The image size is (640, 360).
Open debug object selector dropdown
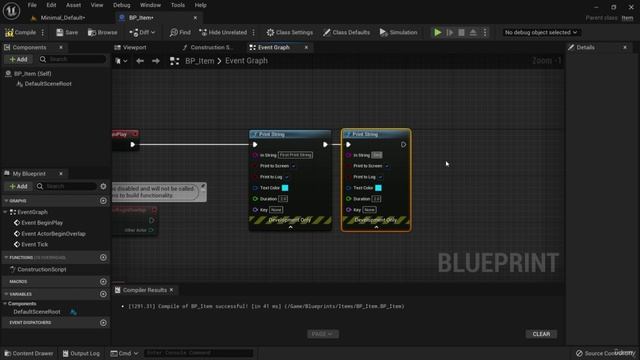click(x=541, y=32)
